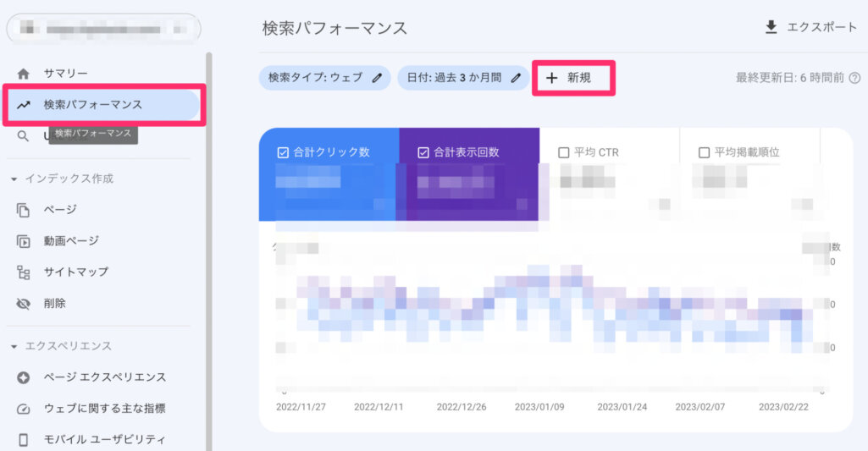The width and height of the screenshot is (868, 451).
Task: Open ページ エクスペリエンス in the sidebar
Action: tap(104, 377)
